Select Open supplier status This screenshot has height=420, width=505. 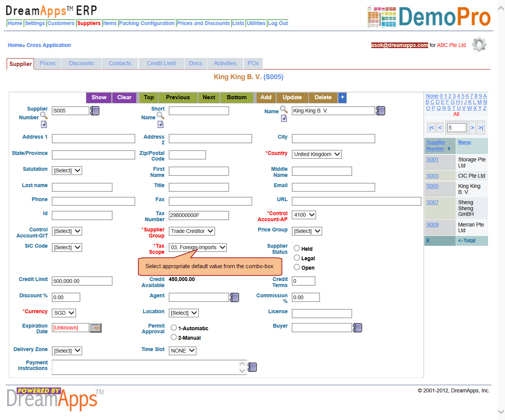point(297,267)
